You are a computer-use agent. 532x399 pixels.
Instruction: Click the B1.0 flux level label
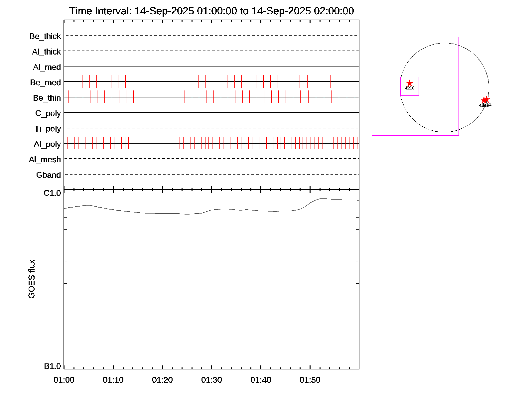point(53,366)
